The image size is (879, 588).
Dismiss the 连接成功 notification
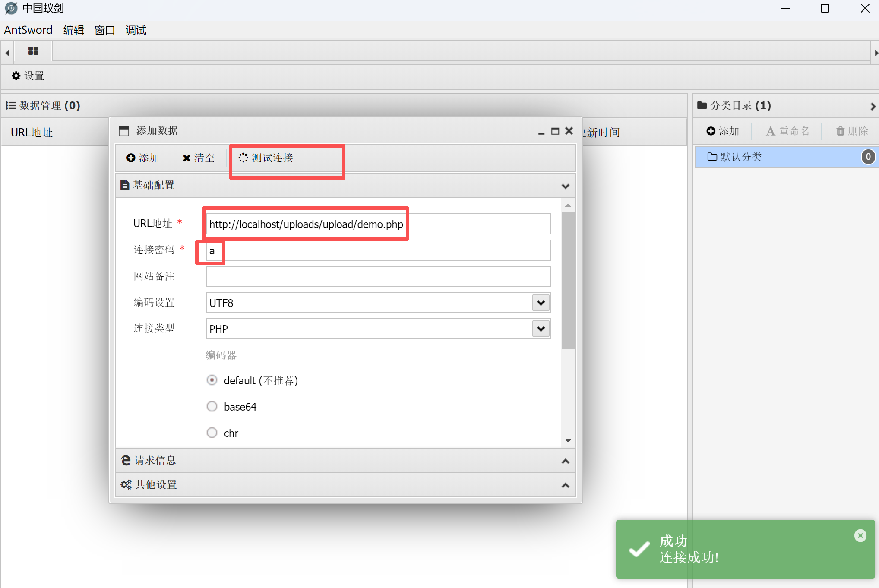point(860,536)
